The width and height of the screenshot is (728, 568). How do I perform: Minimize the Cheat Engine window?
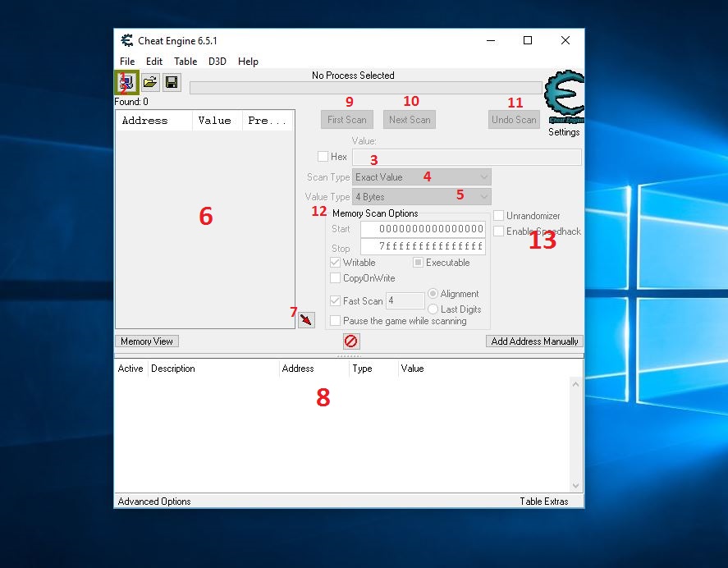pyautogui.click(x=491, y=40)
